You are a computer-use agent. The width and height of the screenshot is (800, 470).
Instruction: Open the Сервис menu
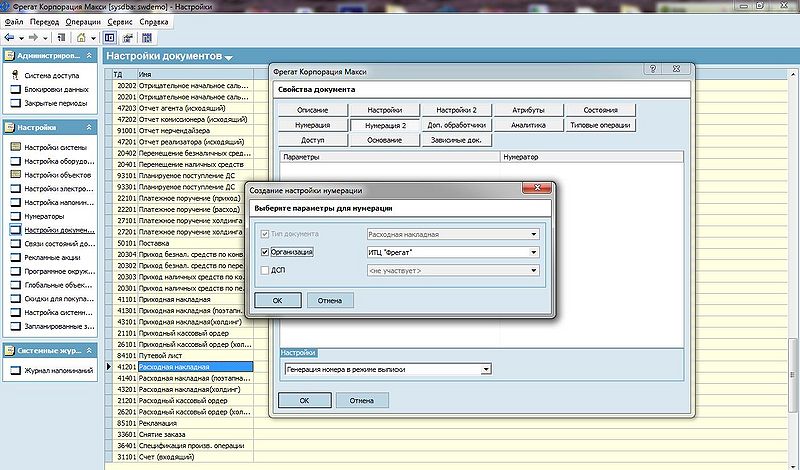click(120, 22)
